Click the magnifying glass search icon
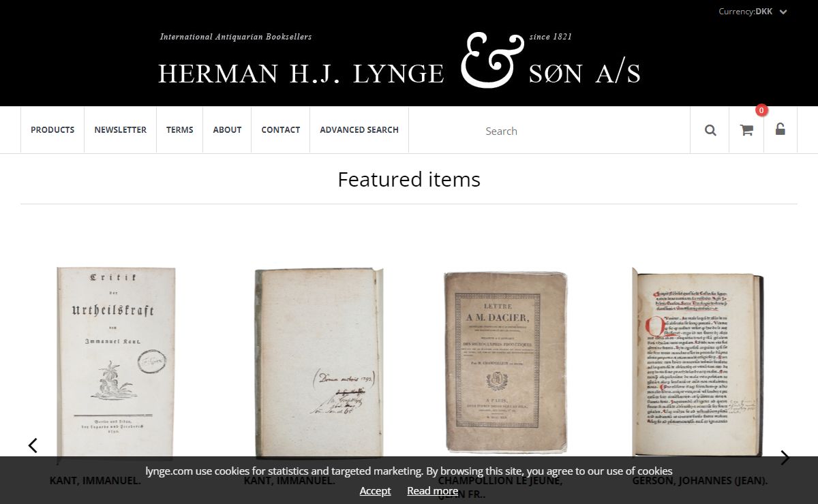The image size is (818, 504). coord(710,130)
